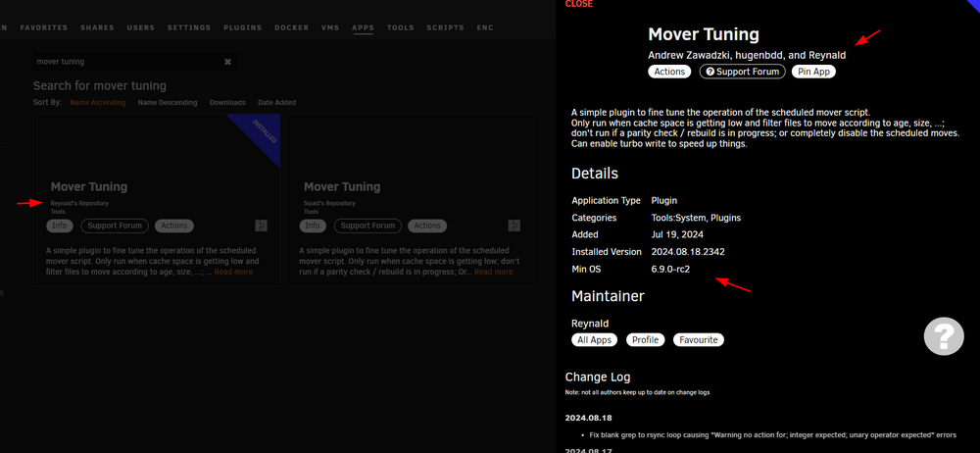Open the Plugins tab
The height and width of the screenshot is (453, 980).
pos(242,28)
